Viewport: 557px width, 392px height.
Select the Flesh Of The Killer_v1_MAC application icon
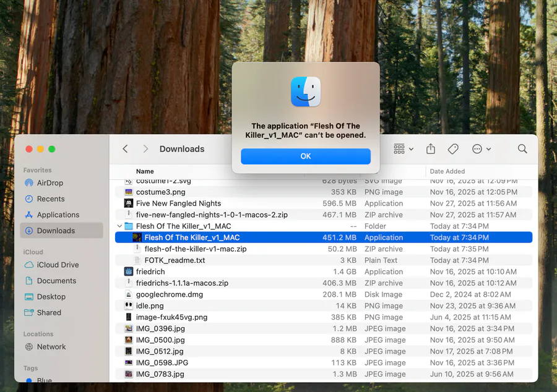pyautogui.click(x=137, y=237)
